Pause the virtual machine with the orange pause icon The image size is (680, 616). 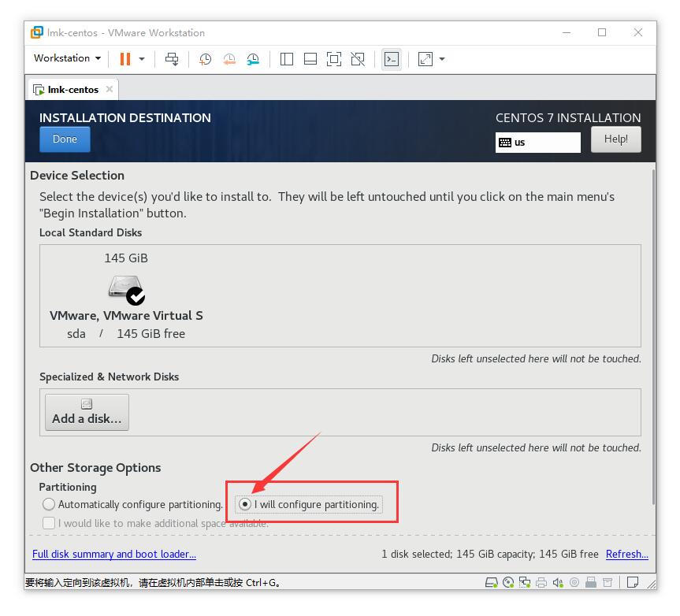click(x=125, y=59)
